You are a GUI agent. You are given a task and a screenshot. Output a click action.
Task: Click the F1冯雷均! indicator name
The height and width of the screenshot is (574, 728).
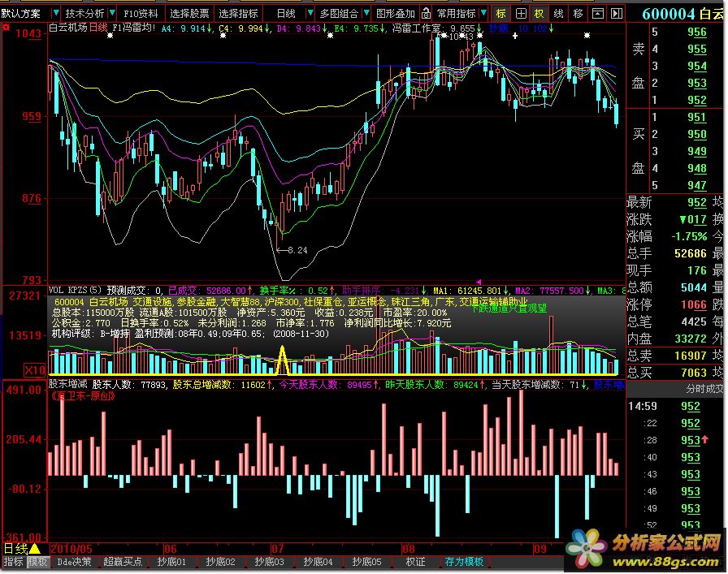134,28
